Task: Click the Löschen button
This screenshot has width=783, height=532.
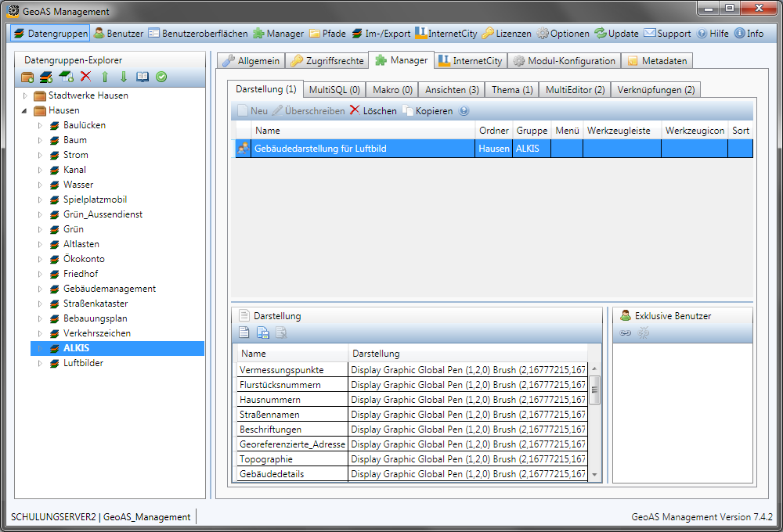Action: tap(373, 111)
